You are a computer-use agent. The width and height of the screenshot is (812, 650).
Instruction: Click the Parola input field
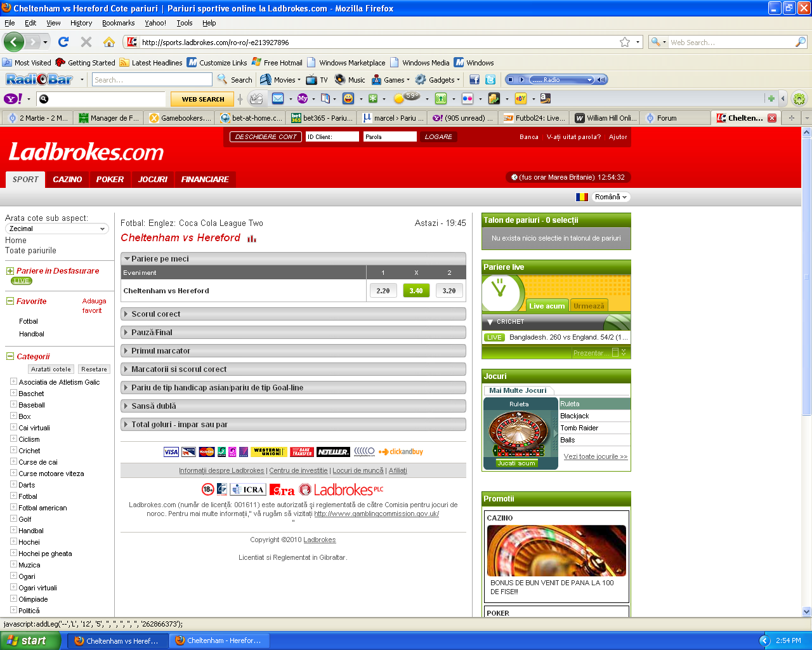[390, 137]
